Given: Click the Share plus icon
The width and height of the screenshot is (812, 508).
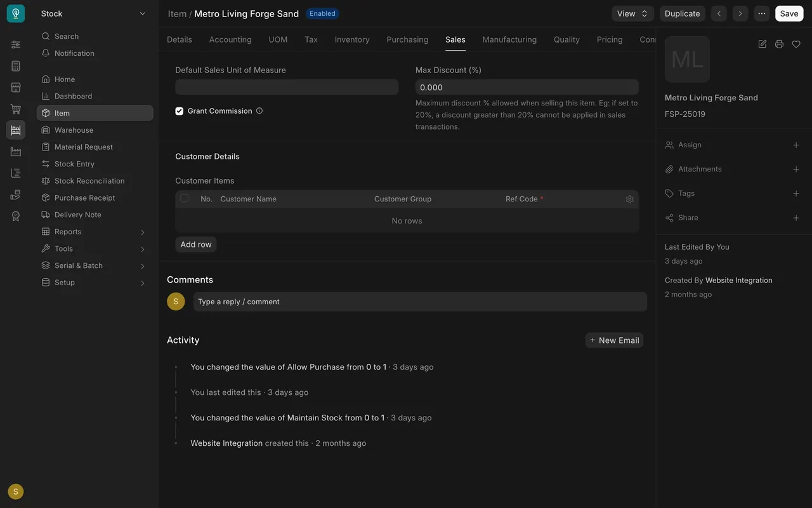Looking at the screenshot, I should (796, 218).
